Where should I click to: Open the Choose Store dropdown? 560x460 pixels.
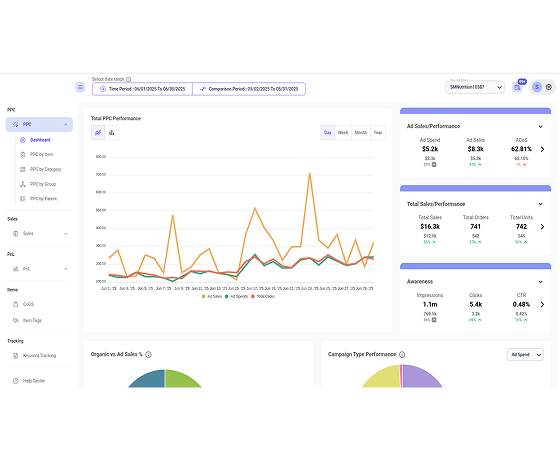pos(475,87)
